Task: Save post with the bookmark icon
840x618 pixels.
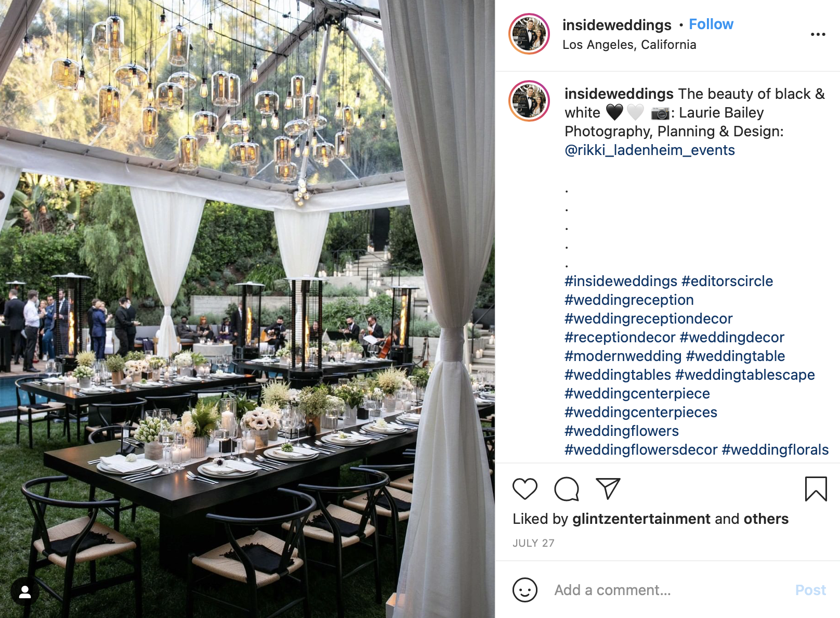Action: (x=816, y=489)
